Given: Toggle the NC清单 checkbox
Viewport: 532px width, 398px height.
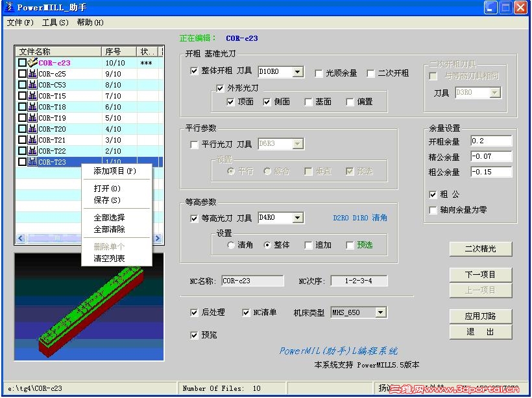Looking at the screenshot, I should click(x=246, y=312).
